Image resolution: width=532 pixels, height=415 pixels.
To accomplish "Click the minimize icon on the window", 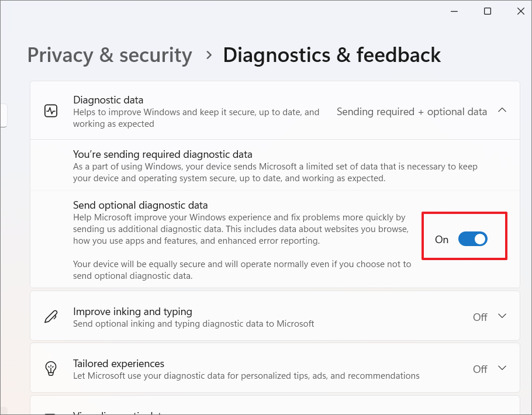I will [x=454, y=11].
